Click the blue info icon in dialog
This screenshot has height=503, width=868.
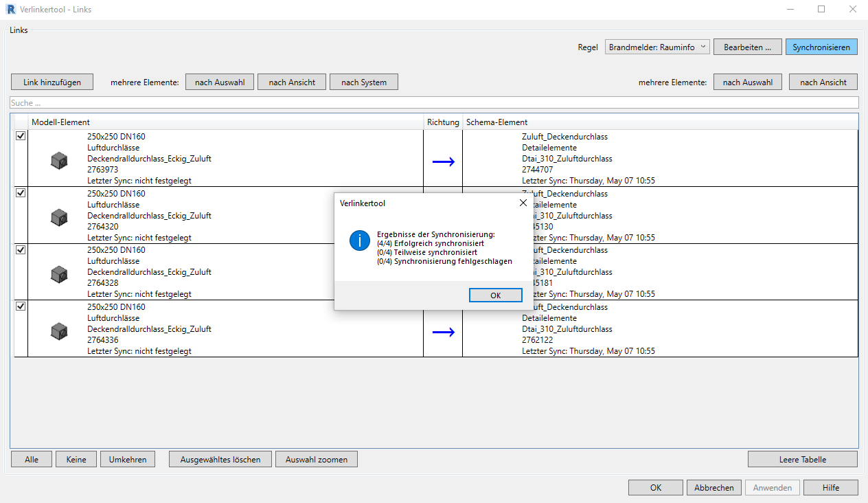point(359,241)
